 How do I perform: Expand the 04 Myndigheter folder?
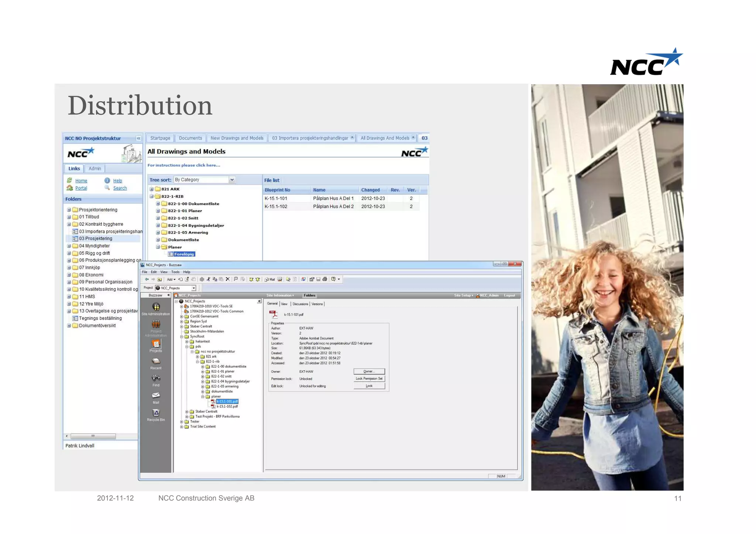click(69, 246)
